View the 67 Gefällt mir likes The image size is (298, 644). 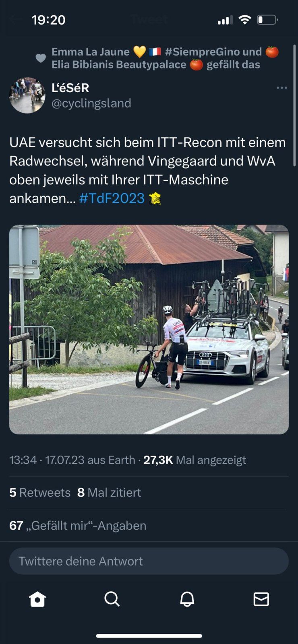click(x=78, y=526)
